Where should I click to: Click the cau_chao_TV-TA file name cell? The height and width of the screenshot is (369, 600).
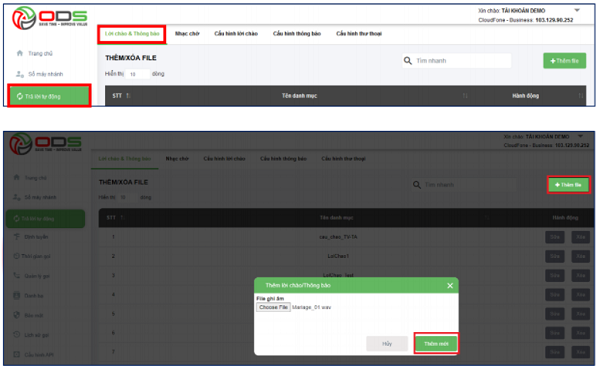[338, 237]
